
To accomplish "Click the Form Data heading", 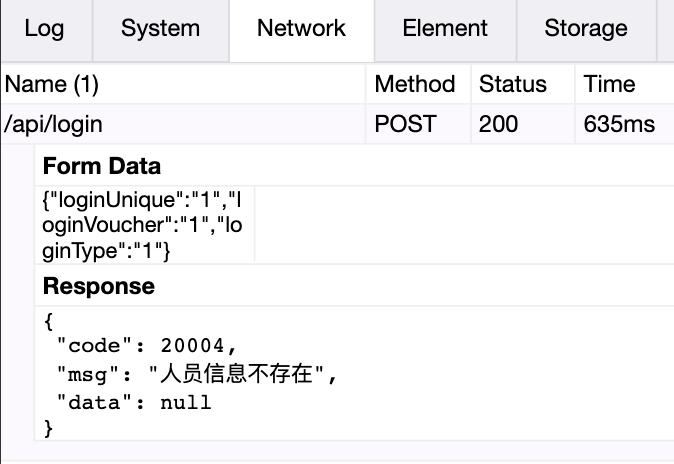I will 101,166.
